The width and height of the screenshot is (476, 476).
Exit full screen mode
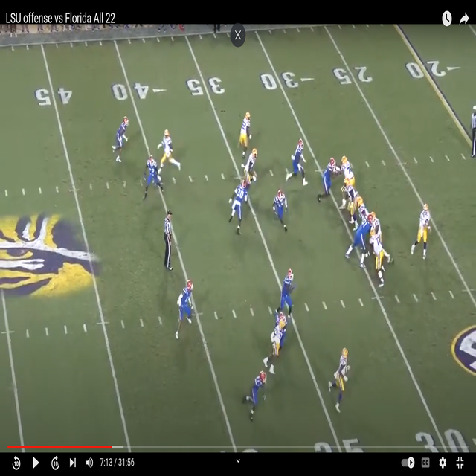coord(460,463)
